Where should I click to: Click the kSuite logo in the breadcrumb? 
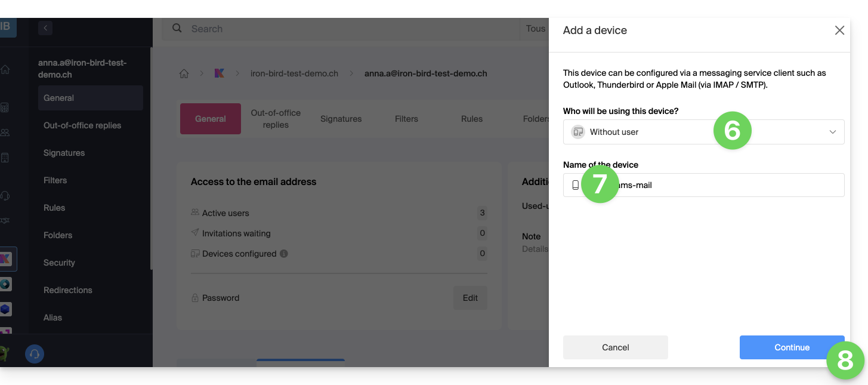pos(220,73)
